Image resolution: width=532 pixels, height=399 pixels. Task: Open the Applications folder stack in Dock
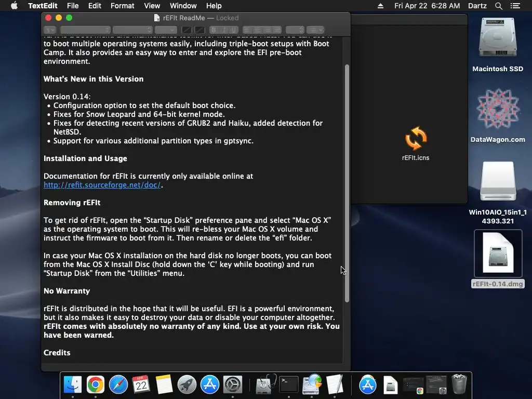368,384
